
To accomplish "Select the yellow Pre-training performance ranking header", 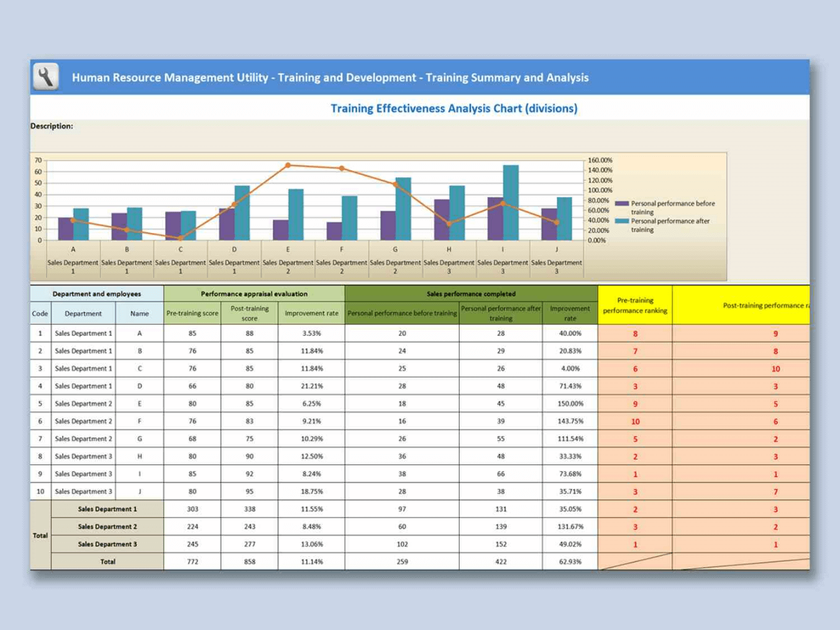I will pyautogui.click(x=635, y=305).
